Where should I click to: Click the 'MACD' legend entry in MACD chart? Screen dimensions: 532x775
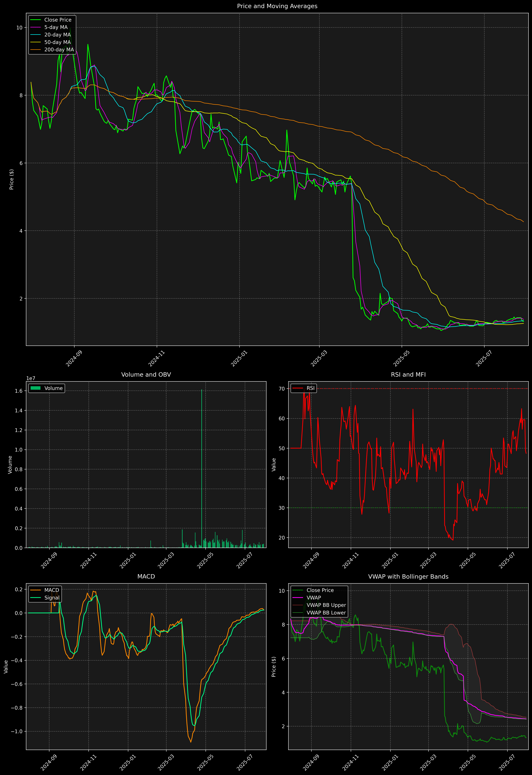click(x=52, y=590)
